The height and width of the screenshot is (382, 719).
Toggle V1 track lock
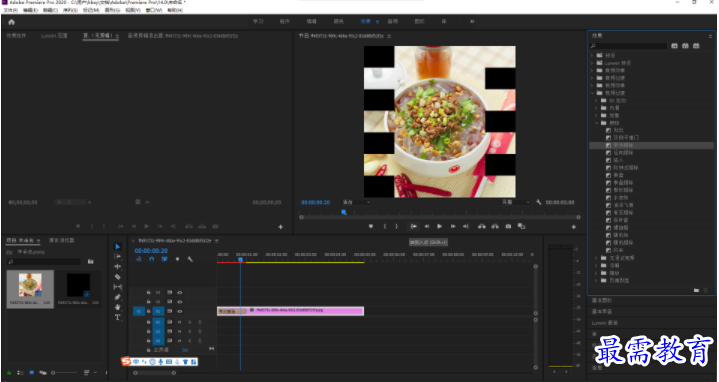tap(149, 311)
